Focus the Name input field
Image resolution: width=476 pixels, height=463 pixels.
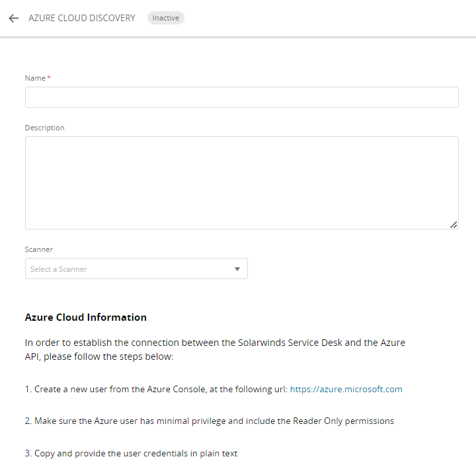[x=241, y=97]
